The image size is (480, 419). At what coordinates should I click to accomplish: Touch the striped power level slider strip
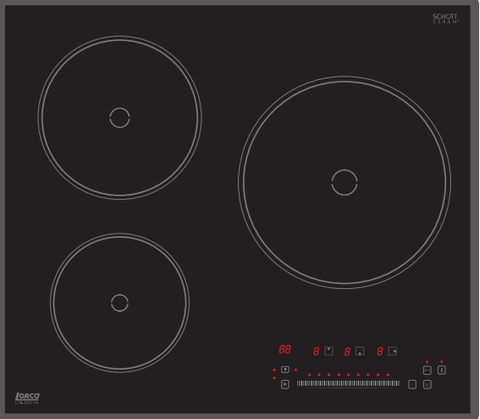348,383
